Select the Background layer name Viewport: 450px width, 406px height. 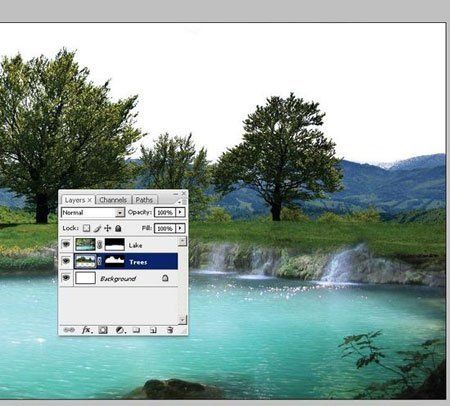tap(118, 279)
